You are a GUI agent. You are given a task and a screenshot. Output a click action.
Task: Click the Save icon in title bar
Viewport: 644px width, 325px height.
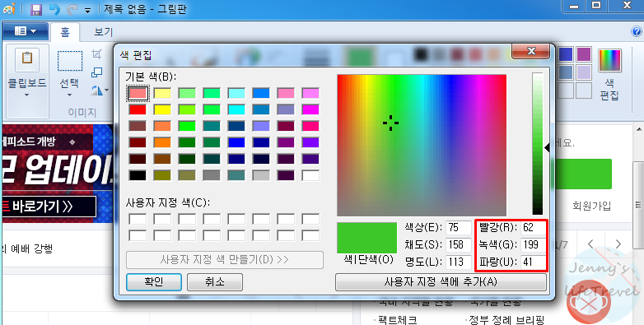pos(36,9)
